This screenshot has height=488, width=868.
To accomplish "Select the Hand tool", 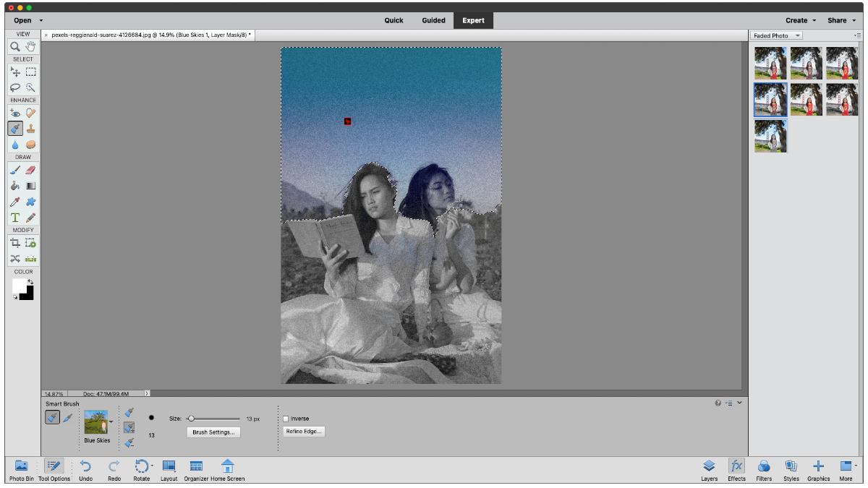I will pos(30,47).
